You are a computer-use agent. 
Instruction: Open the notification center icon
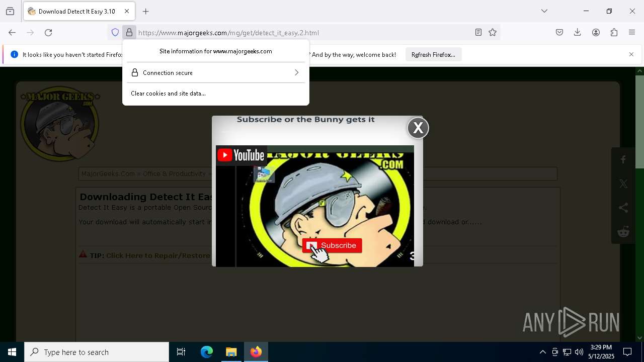[627, 352]
